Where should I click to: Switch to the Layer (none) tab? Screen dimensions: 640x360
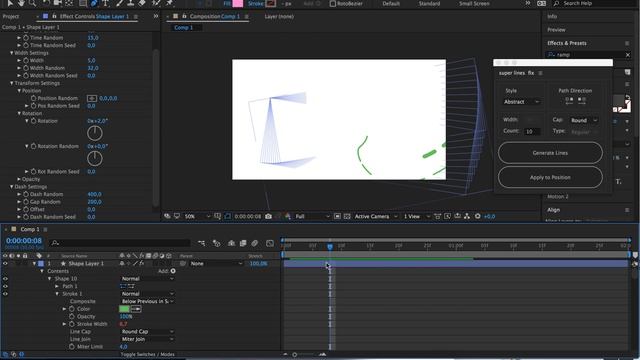click(x=279, y=17)
